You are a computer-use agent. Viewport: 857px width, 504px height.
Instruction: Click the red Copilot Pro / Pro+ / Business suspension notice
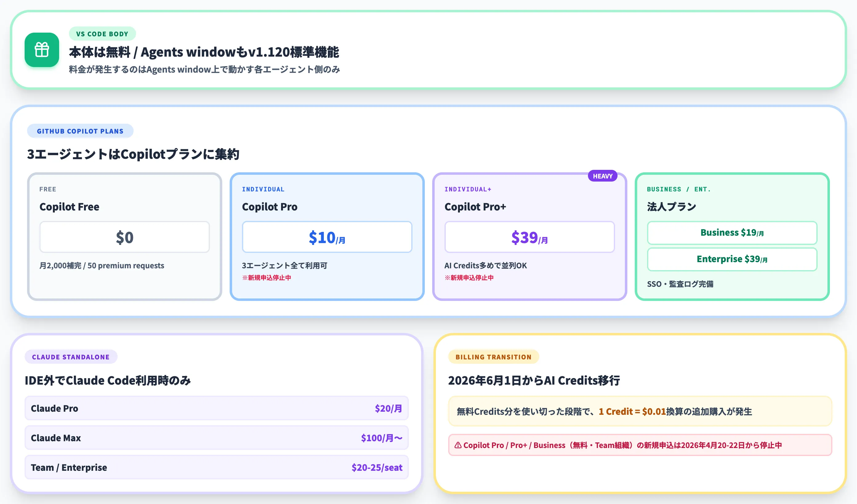(640, 445)
